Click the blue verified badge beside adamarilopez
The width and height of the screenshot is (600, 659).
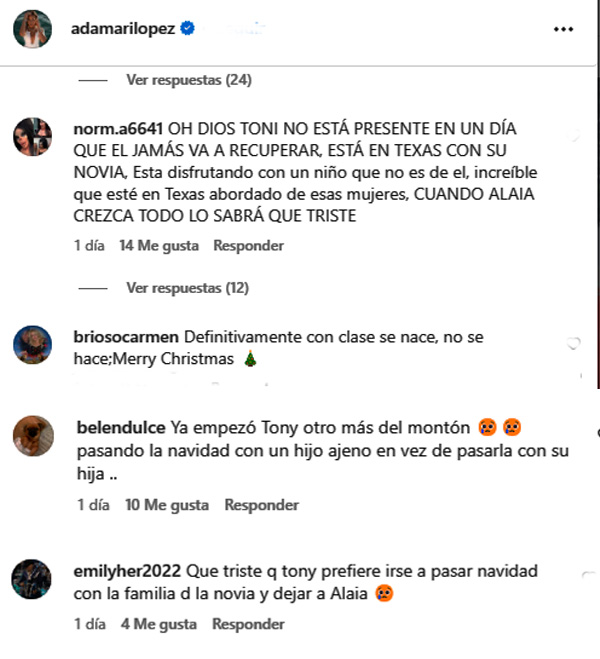tap(187, 29)
